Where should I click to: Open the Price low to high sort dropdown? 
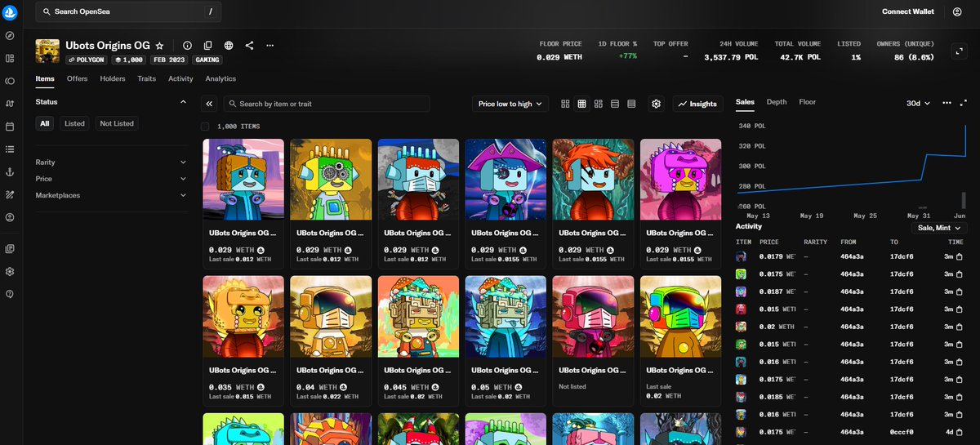point(510,104)
